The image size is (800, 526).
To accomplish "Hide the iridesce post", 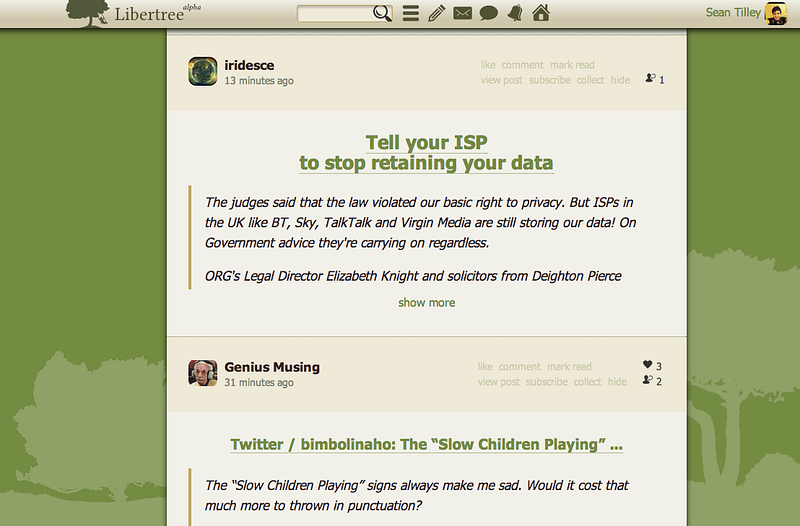I will point(620,80).
